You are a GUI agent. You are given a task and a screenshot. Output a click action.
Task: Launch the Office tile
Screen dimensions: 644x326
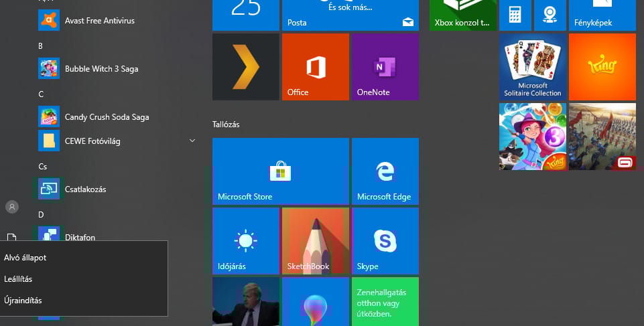coord(316,67)
